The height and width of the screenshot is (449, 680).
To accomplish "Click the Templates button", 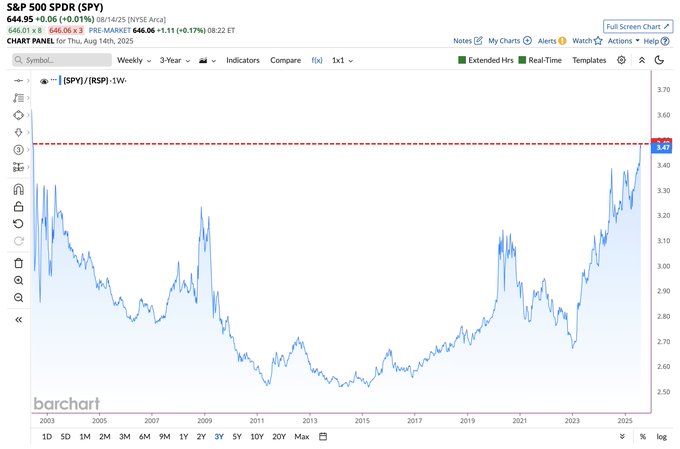I will coord(589,60).
